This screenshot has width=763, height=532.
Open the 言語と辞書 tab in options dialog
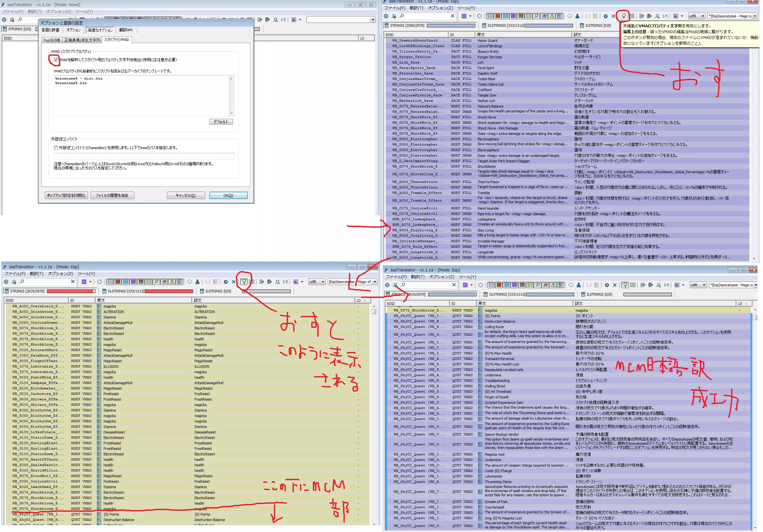pyautogui.click(x=51, y=30)
